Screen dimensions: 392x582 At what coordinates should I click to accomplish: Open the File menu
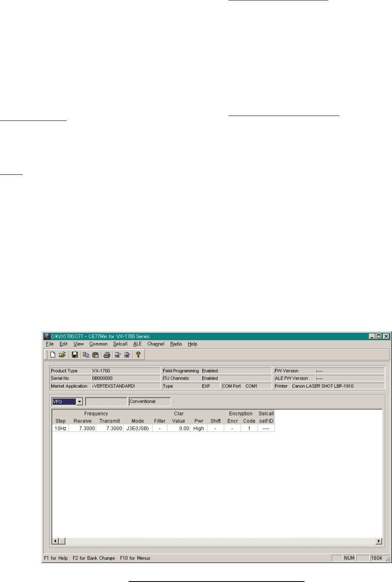[50, 344]
